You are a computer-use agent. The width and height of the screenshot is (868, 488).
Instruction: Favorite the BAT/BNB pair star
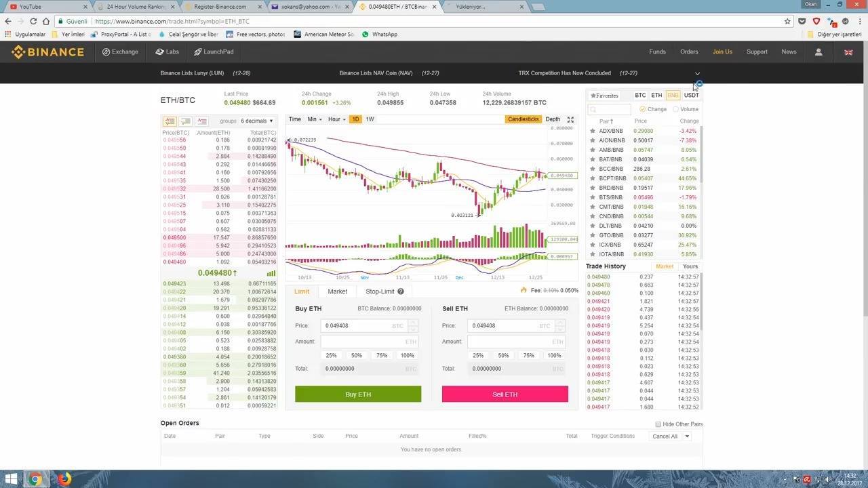point(592,159)
